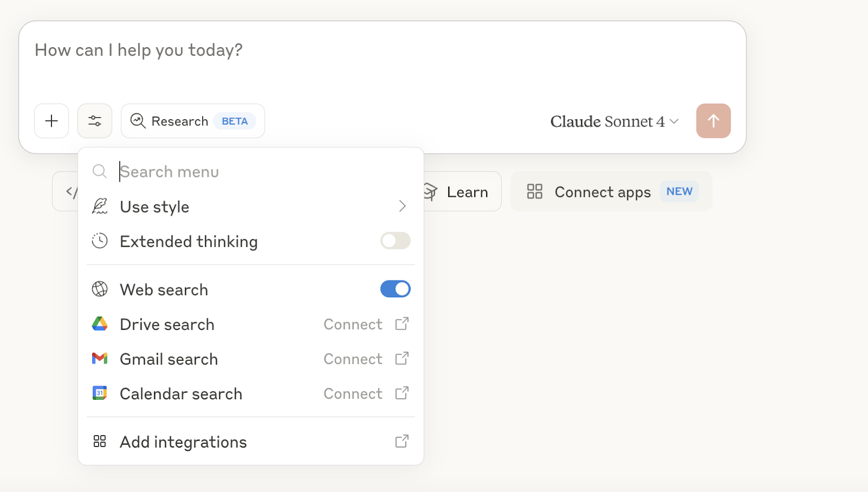Screen dimensions: 868x492
Task: Select the Use style menu item
Action: 155,207
